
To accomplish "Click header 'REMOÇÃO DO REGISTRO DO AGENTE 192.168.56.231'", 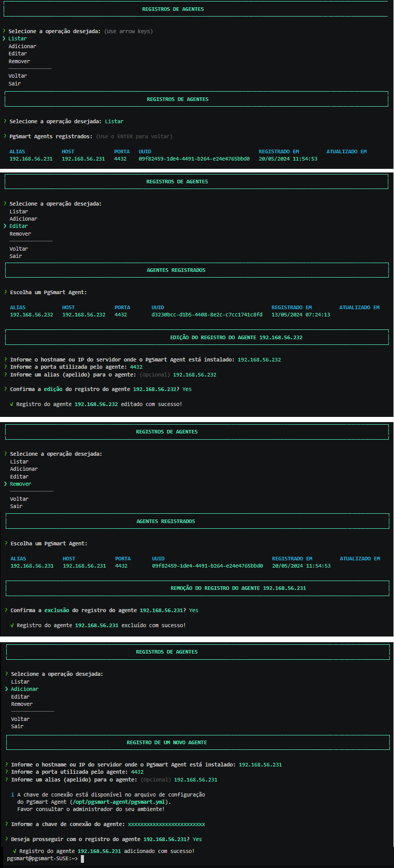I will 238,588.
